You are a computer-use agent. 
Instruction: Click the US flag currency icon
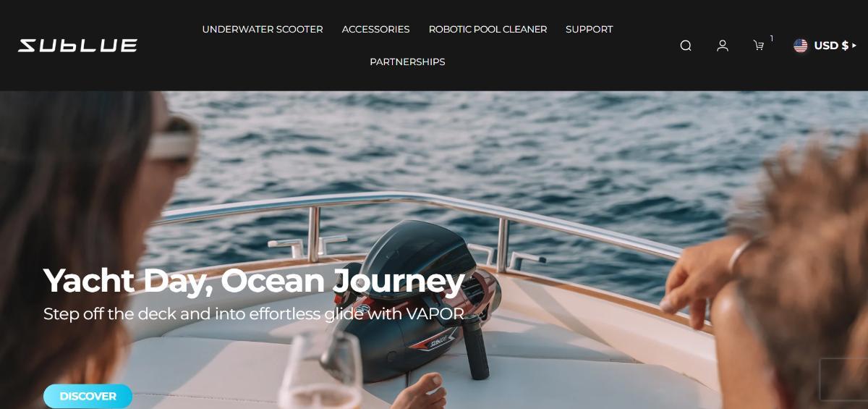coord(801,46)
